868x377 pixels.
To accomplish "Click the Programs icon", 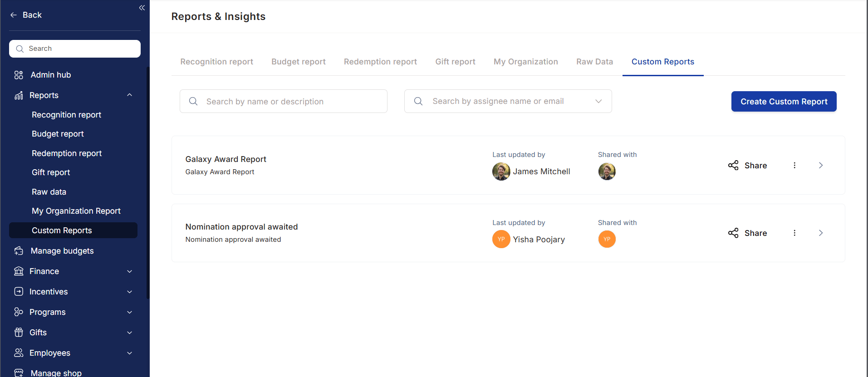I will click(19, 312).
